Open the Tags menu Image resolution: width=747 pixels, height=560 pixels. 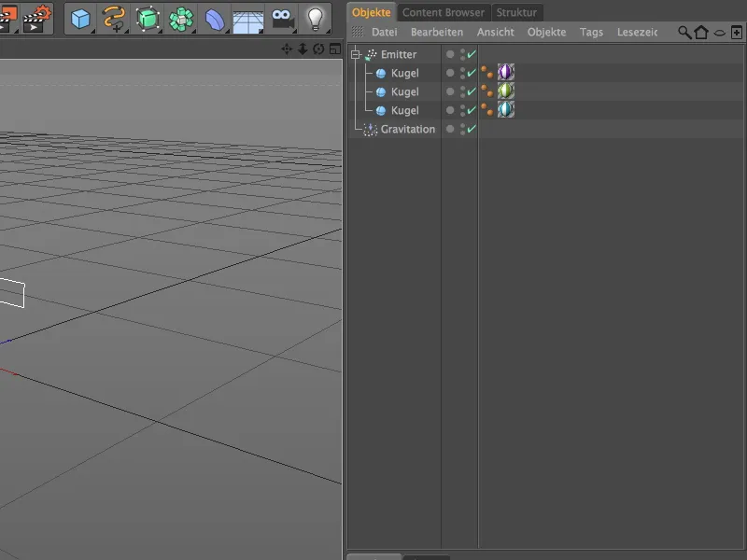[x=591, y=32]
